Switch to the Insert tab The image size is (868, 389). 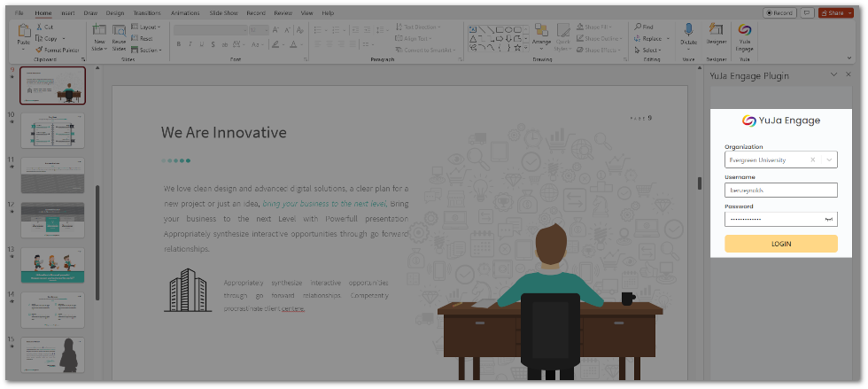click(x=68, y=12)
